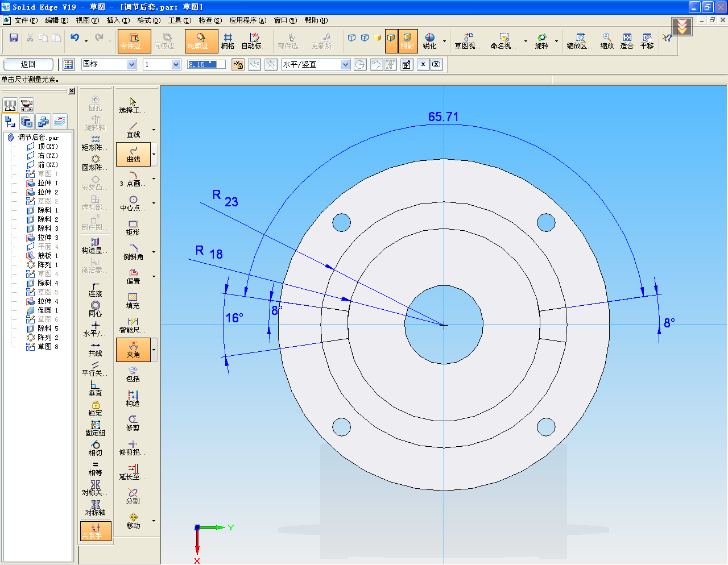
Task: Click the R 23 radius dimension text
Action: point(225,198)
